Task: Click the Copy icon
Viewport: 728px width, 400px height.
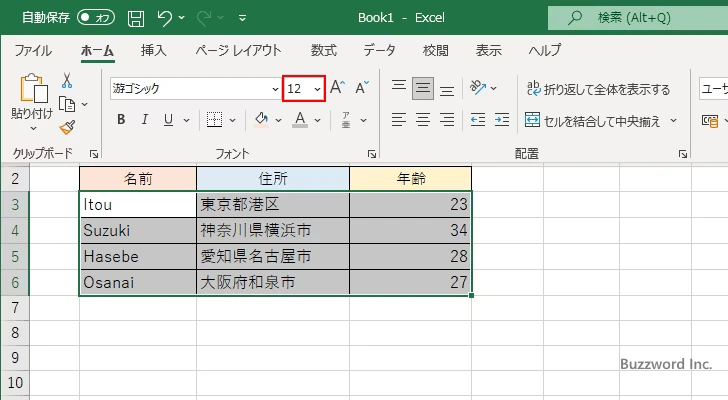Action: (x=67, y=104)
